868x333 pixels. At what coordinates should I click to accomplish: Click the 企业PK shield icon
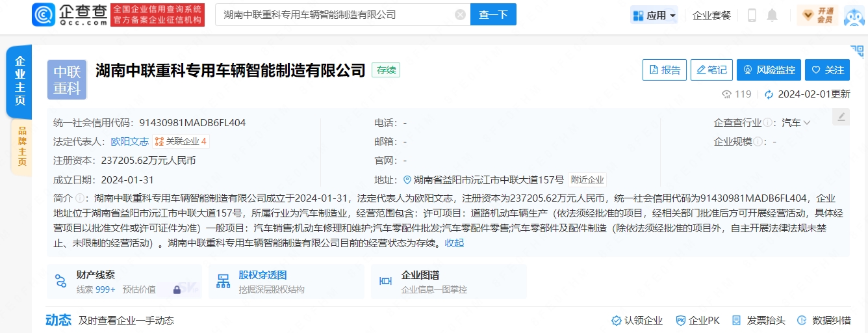tap(681, 321)
